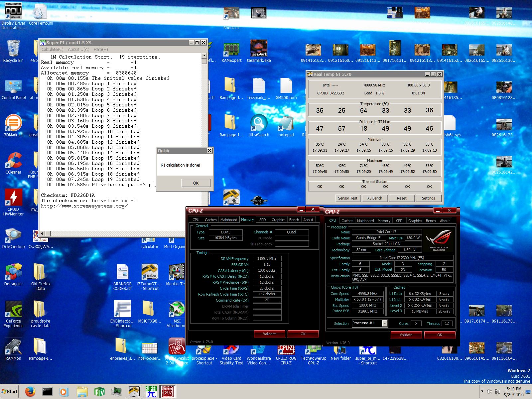The height and width of the screenshot is (399, 532).
Task: Click Validate in the memory CPU-Z window
Action: pyautogui.click(x=269, y=334)
